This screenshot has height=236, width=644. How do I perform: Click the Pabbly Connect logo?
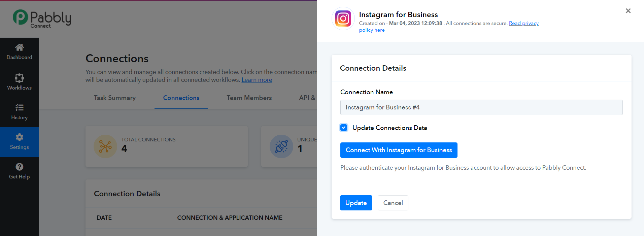42,19
